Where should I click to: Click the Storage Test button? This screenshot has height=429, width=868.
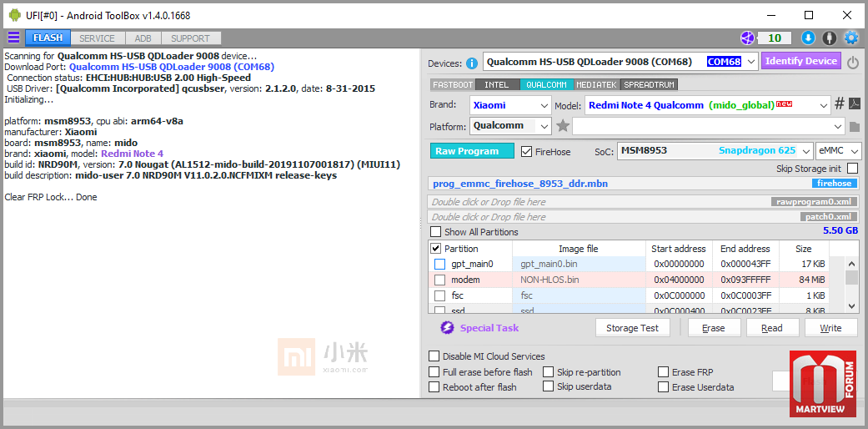tap(633, 328)
